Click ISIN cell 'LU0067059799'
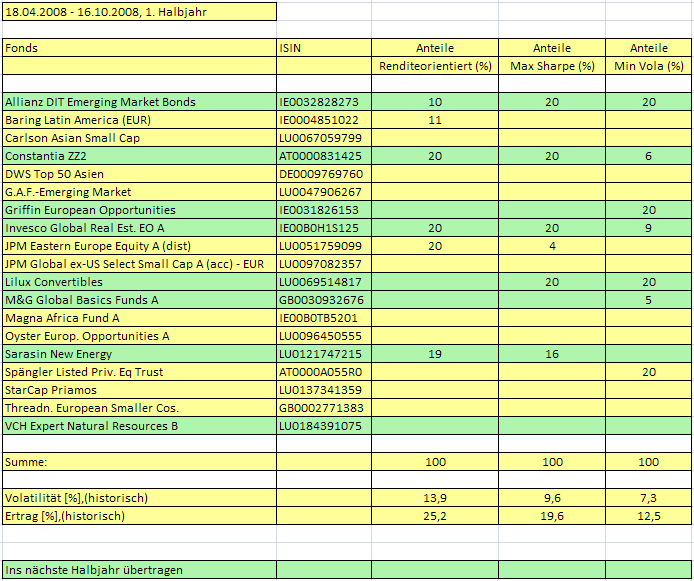Viewport: 694px width, 581px height. click(324, 138)
